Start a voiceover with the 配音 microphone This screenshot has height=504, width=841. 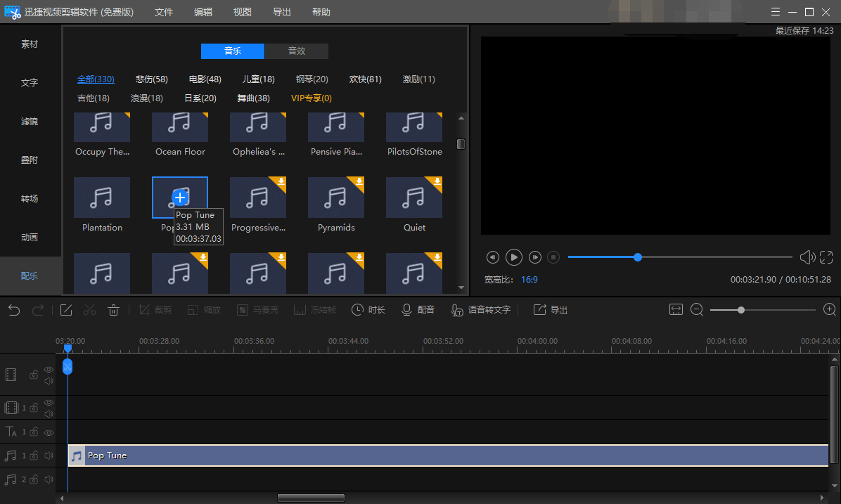[418, 310]
